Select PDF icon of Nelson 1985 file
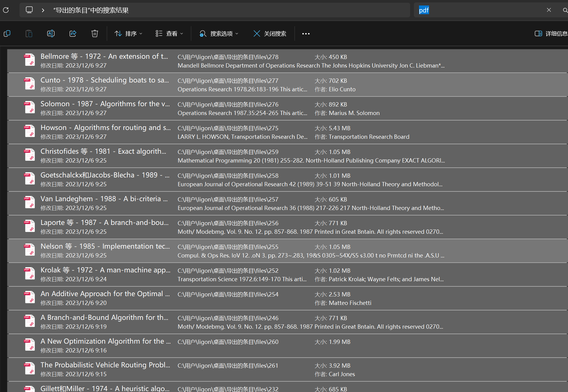This screenshot has width=568, height=392. coord(30,250)
